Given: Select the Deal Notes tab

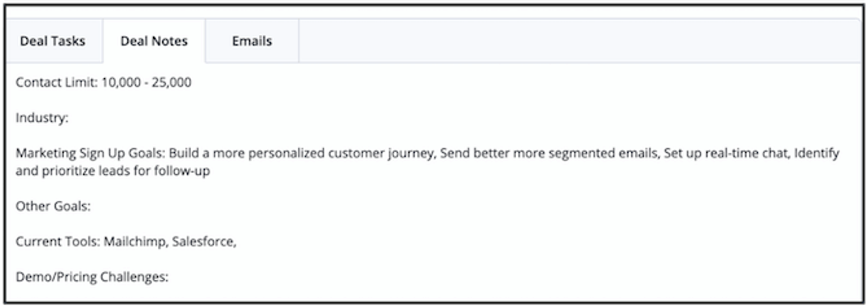Looking at the screenshot, I should 154,41.
